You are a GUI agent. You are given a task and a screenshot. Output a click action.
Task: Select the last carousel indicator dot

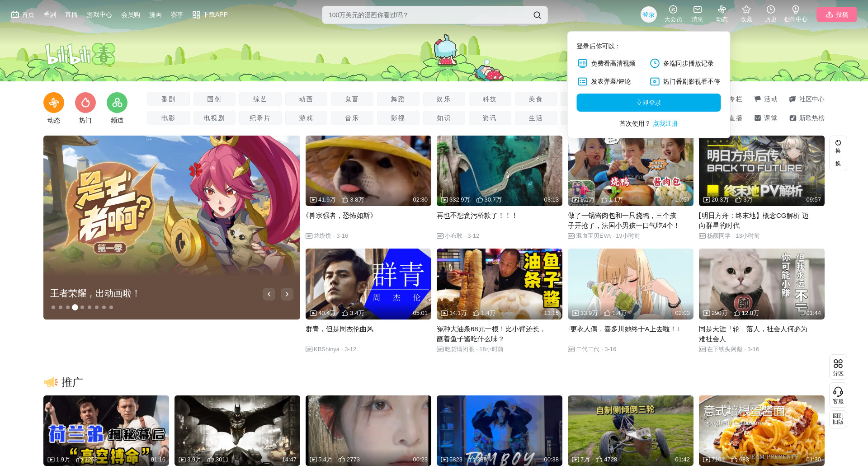pos(111,307)
